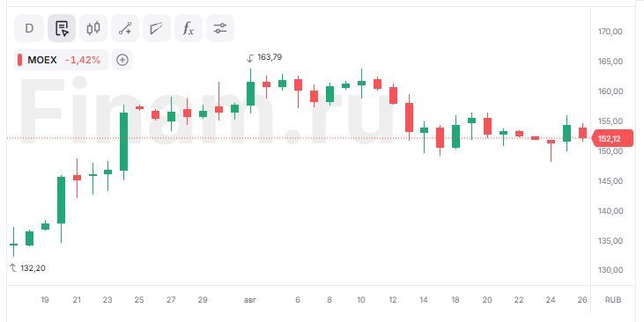Add a comparison ticker with plus icon

point(122,60)
